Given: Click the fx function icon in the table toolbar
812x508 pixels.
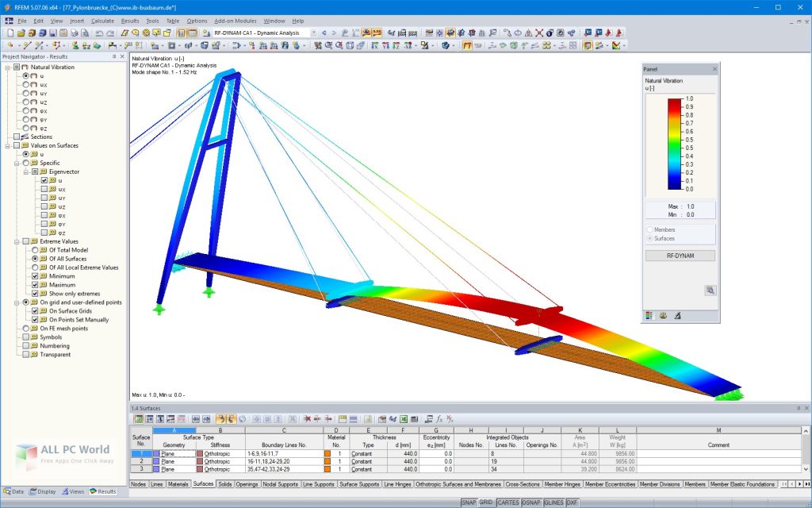Looking at the screenshot, I should coord(439,419).
